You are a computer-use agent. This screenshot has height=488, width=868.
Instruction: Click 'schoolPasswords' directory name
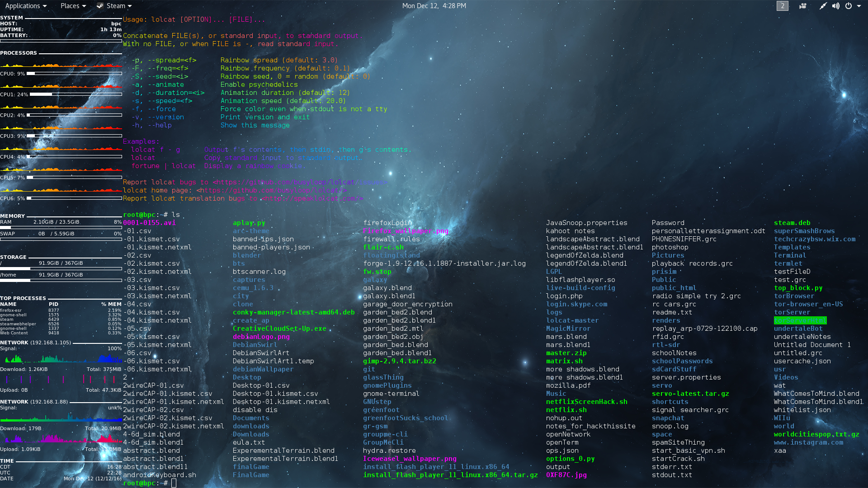(x=682, y=361)
